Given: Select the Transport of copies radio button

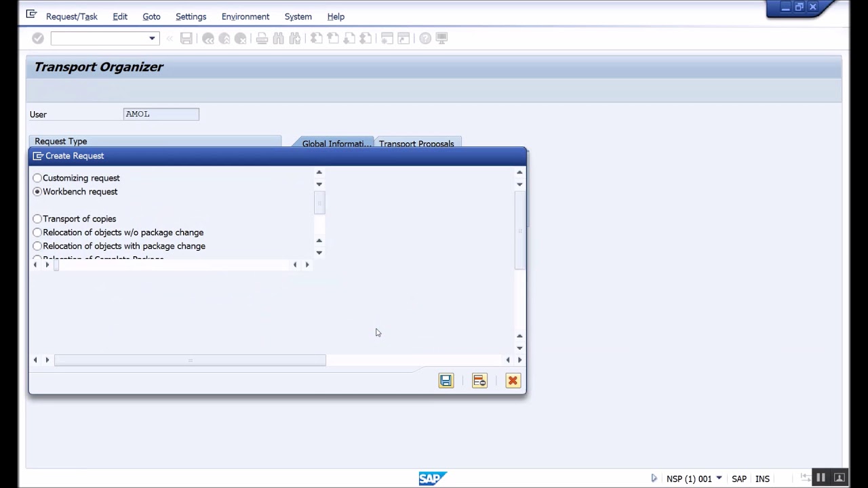Looking at the screenshot, I should (37, 219).
